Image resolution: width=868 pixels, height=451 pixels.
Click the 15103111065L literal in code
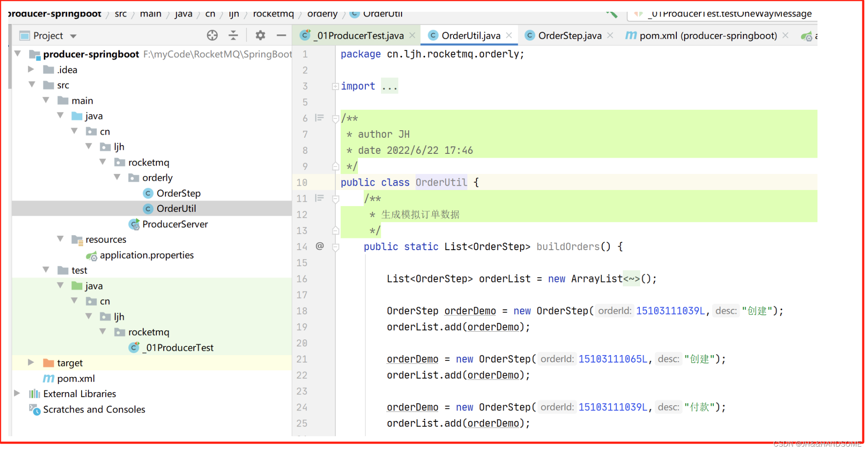point(613,359)
